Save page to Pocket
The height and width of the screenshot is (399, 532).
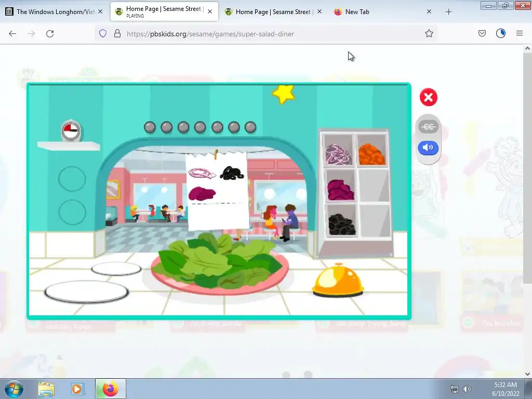482,33
